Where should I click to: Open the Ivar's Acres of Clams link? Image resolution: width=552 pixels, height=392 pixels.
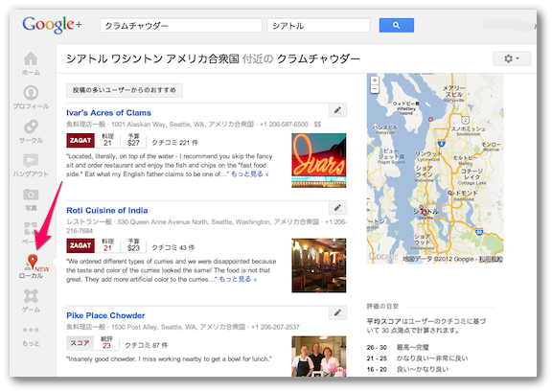click(109, 113)
